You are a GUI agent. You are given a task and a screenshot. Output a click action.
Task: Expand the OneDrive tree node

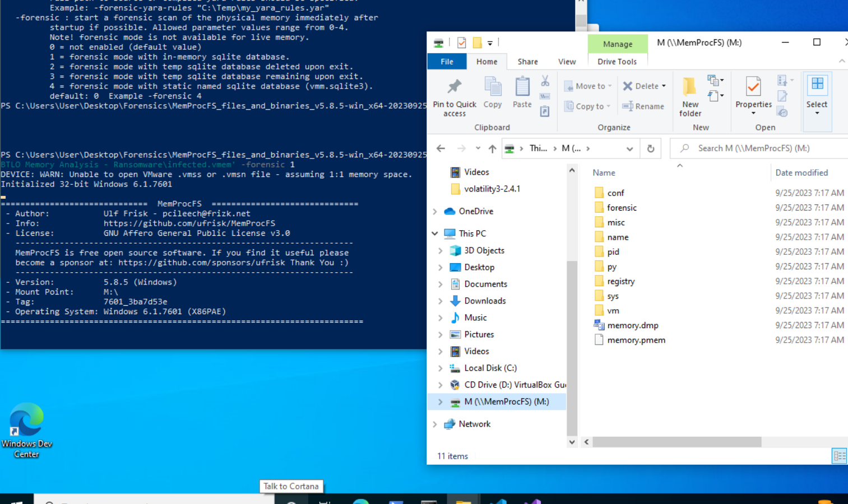point(435,211)
